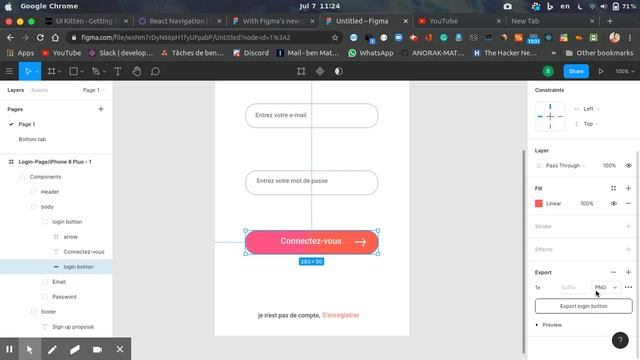Remove the Linear fill with minus
The width and height of the screenshot is (640, 360).
629,203
